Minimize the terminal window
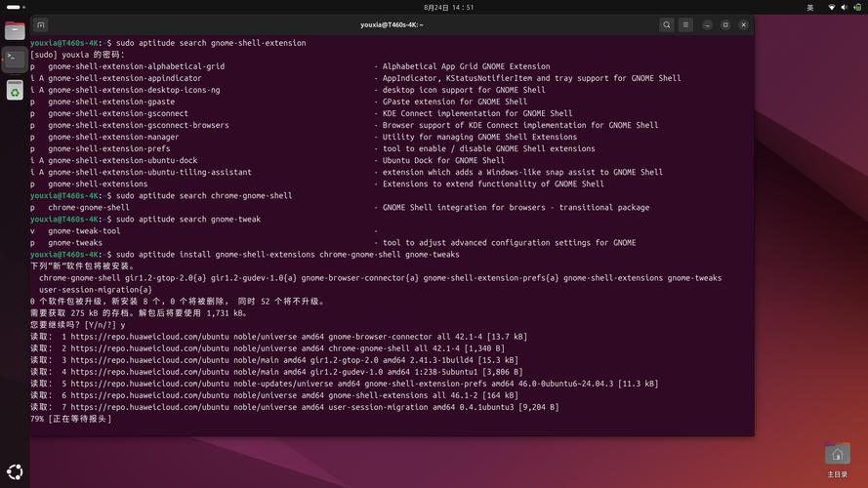The image size is (868, 488). pyautogui.click(x=707, y=25)
